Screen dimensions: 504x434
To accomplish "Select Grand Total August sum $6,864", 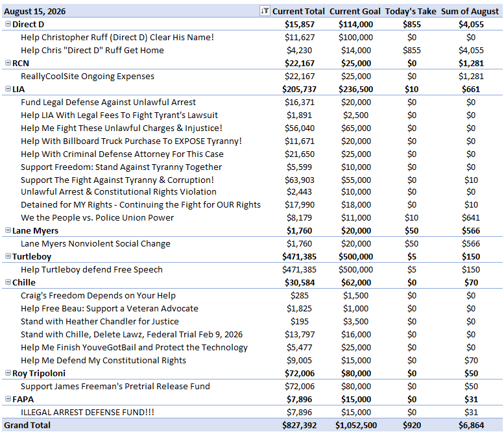I will click(x=471, y=426).
